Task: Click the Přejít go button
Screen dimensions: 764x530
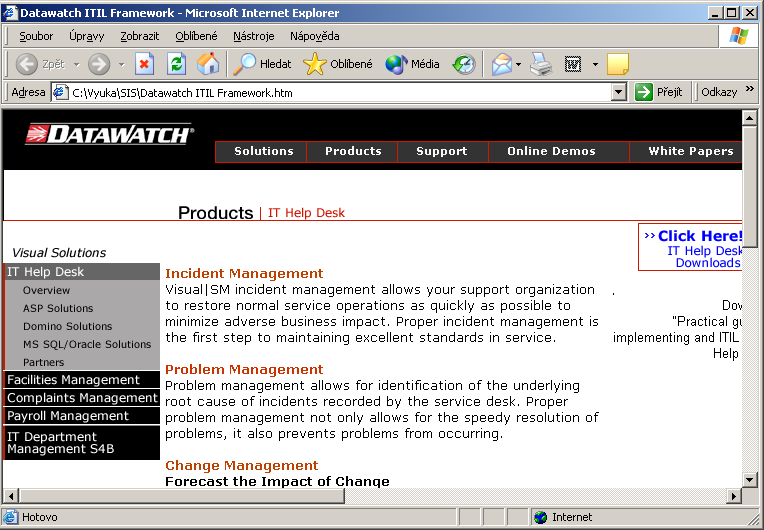Action: [x=659, y=92]
